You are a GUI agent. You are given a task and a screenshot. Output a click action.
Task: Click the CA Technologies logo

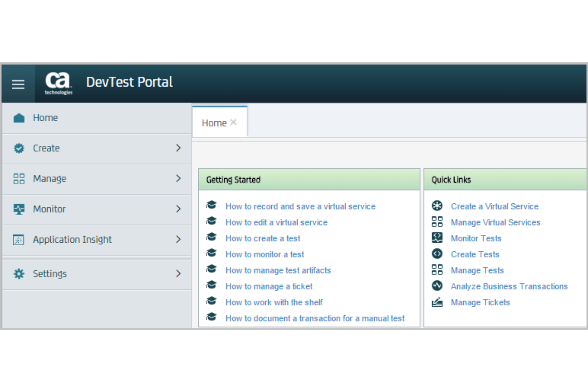coord(58,83)
